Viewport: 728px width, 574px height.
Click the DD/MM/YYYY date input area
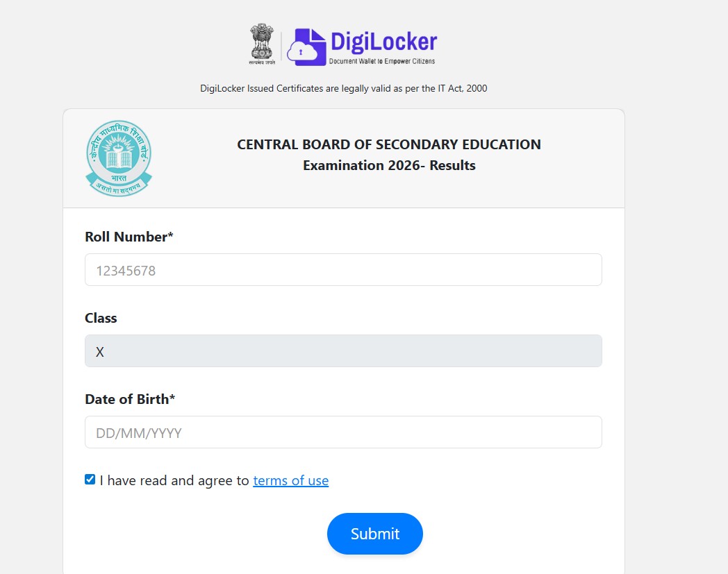[x=342, y=432]
